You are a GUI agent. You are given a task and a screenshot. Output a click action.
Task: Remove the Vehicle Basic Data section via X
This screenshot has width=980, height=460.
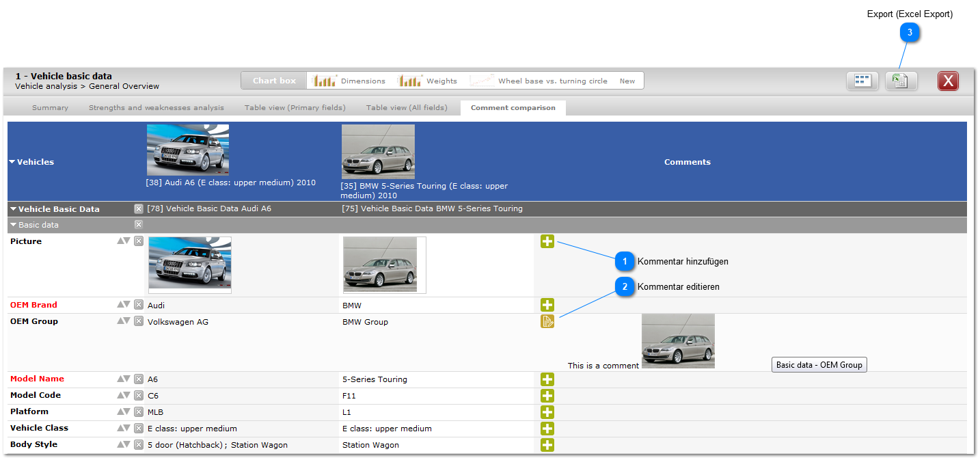(x=139, y=209)
